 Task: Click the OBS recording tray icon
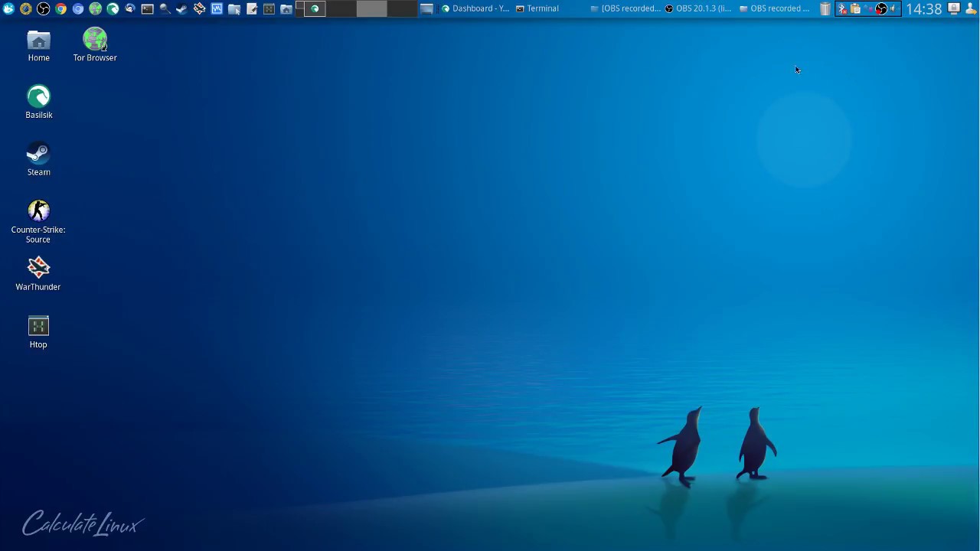(x=881, y=8)
